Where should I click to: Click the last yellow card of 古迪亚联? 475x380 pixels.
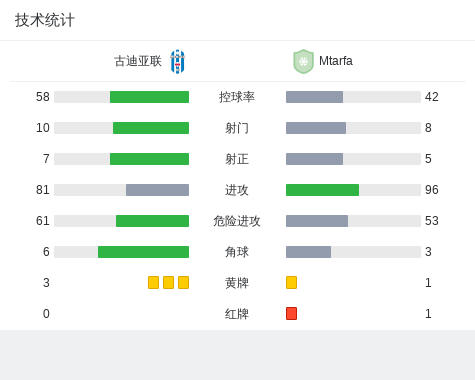(x=183, y=282)
